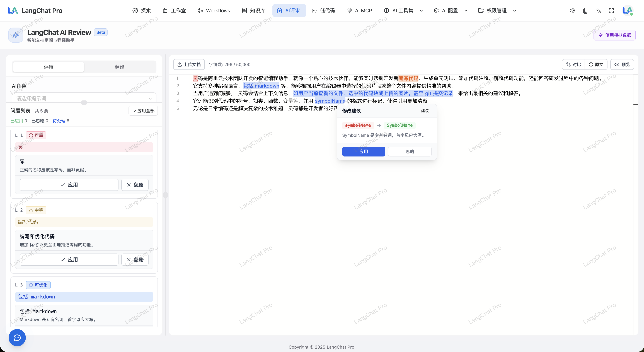Open the AI角色 prompt selector

[x=84, y=98]
